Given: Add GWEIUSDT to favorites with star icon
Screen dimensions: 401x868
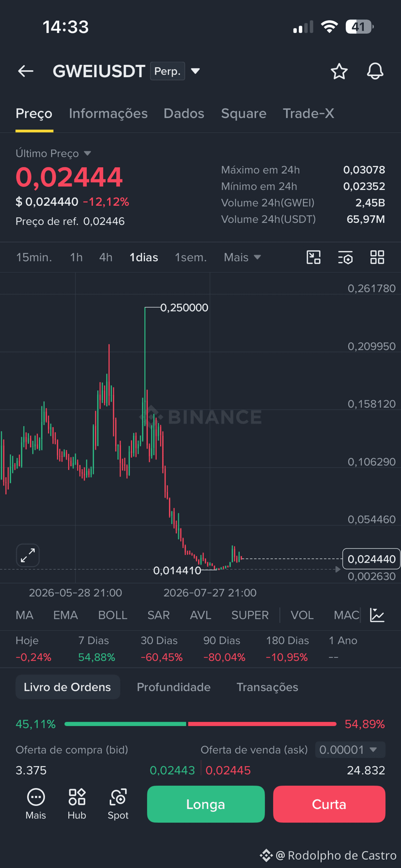Looking at the screenshot, I should tap(339, 71).
